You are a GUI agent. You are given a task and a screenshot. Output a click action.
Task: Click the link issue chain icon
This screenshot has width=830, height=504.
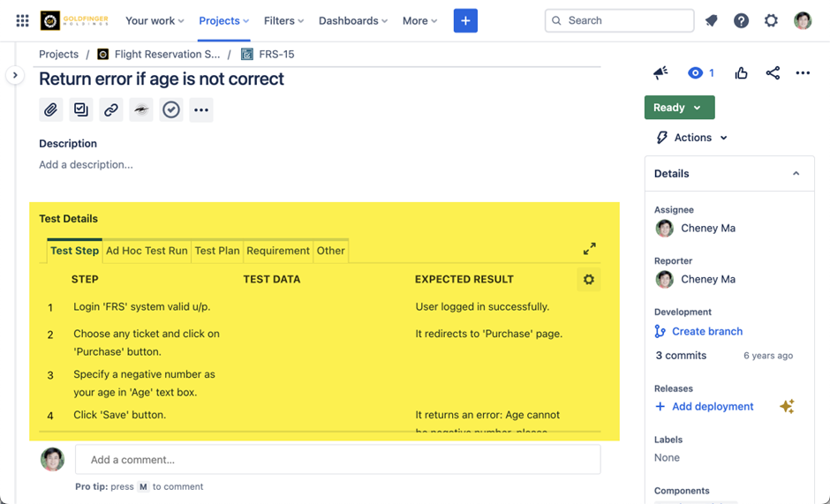click(111, 110)
